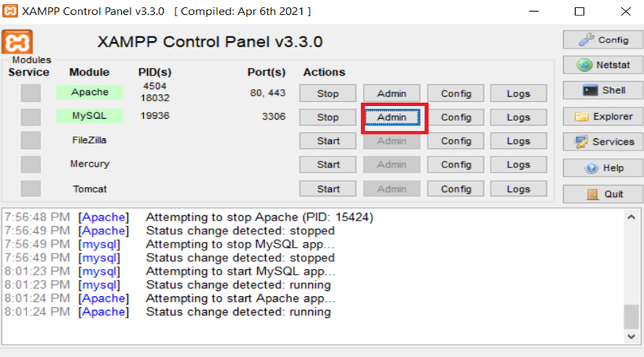This screenshot has height=357, width=644.
Task: Open Explorer via the folder icon
Action: pos(581,117)
